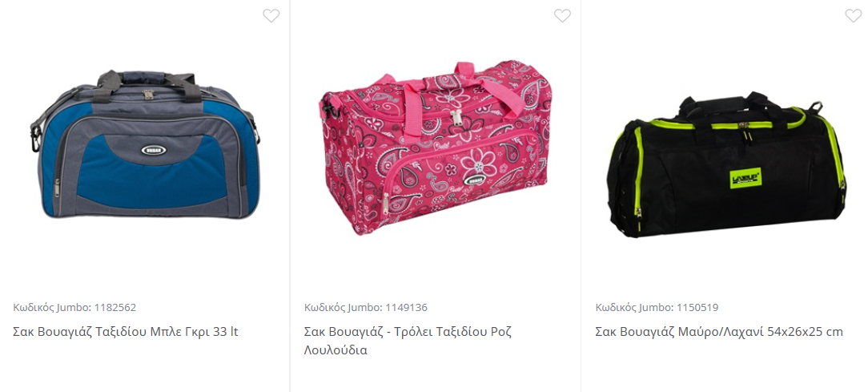Click the shoulder strap clip on blue bag
The image size is (868, 392).
[37, 135]
